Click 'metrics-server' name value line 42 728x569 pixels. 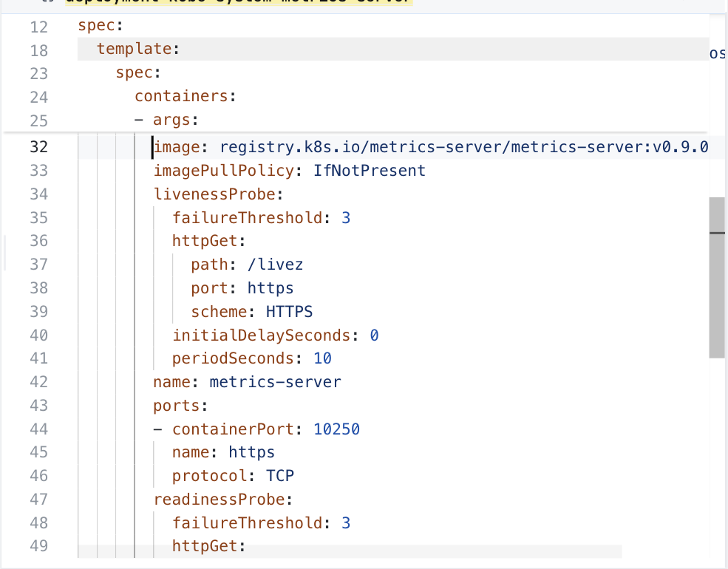click(x=275, y=382)
